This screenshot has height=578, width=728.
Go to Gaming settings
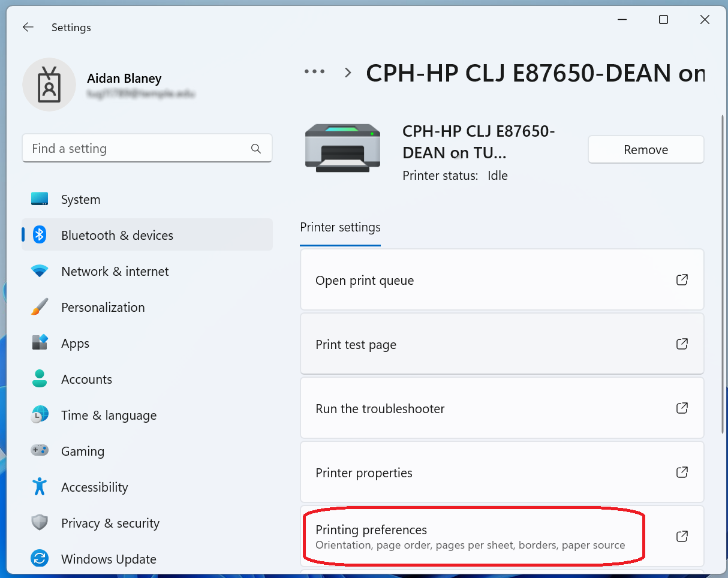click(147, 451)
